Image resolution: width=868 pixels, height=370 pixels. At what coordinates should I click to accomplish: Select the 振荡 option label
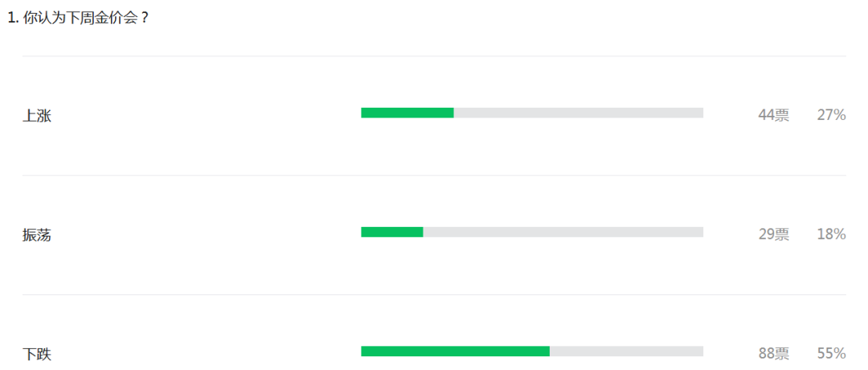point(36,235)
